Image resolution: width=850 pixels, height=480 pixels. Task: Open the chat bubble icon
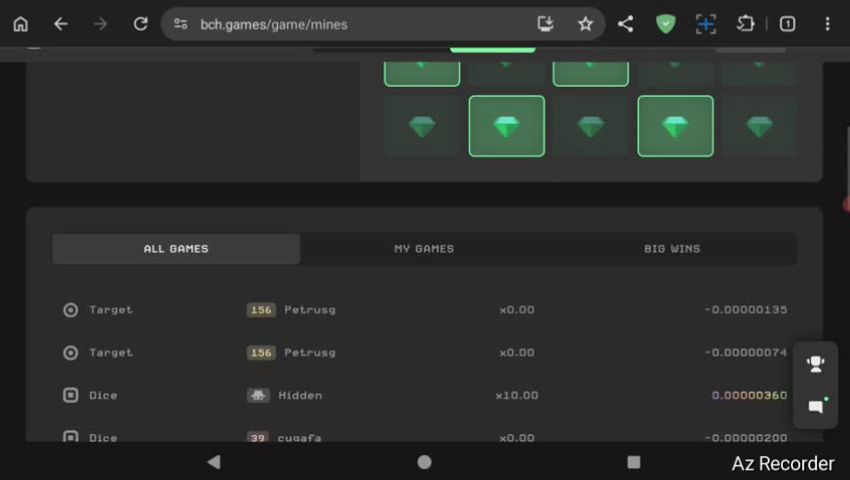tap(816, 406)
